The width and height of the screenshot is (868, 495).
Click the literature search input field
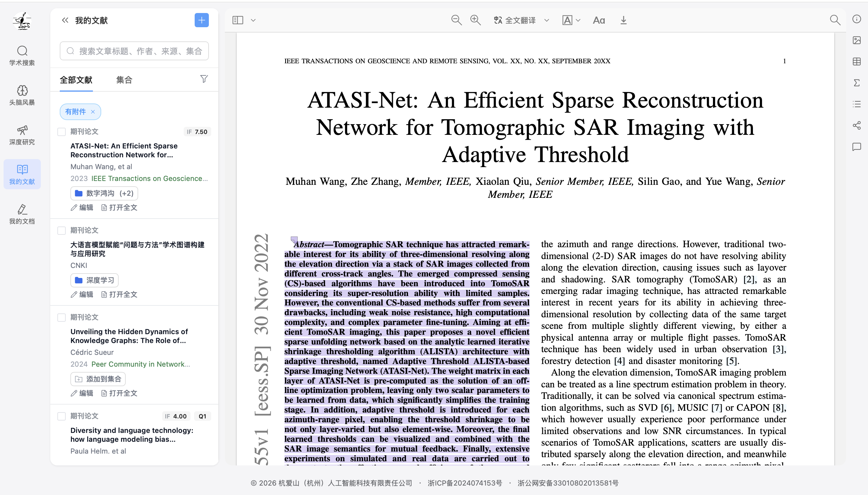coord(134,51)
